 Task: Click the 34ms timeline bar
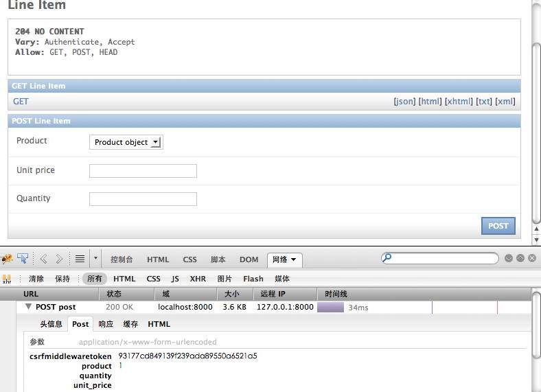click(330, 307)
